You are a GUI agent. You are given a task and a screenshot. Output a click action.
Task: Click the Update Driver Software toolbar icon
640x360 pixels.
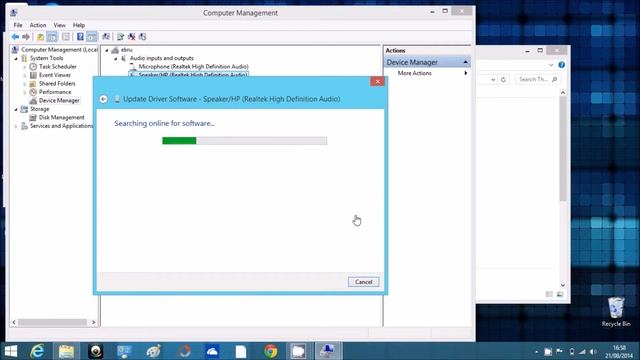[120, 37]
